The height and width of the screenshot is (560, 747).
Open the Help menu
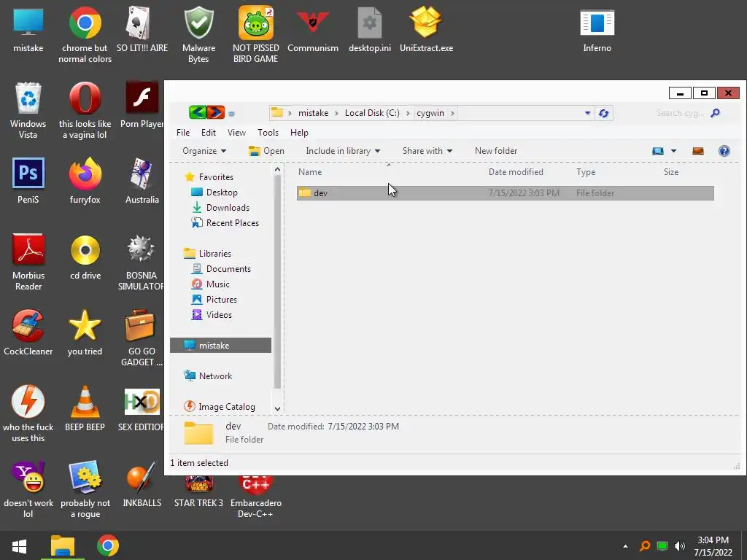(x=299, y=133)
